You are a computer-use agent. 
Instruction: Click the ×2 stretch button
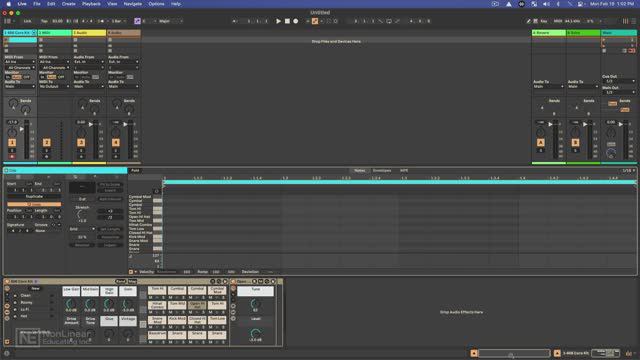pos(110,211)
